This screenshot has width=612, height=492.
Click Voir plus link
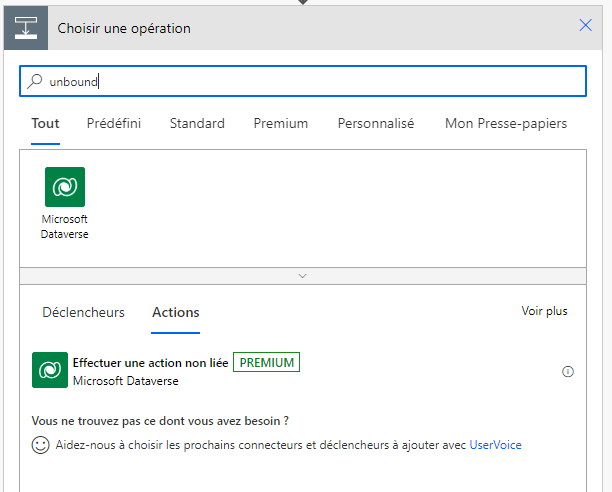544,311
